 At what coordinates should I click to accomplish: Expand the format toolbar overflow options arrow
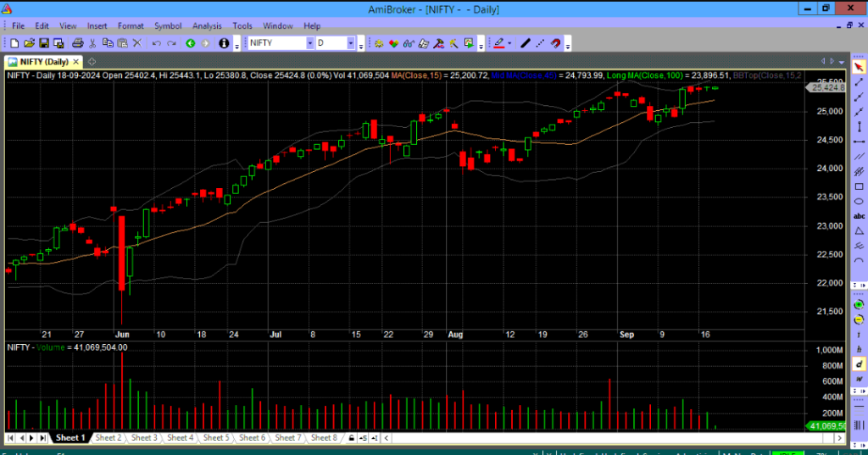(x=568, y=45)
